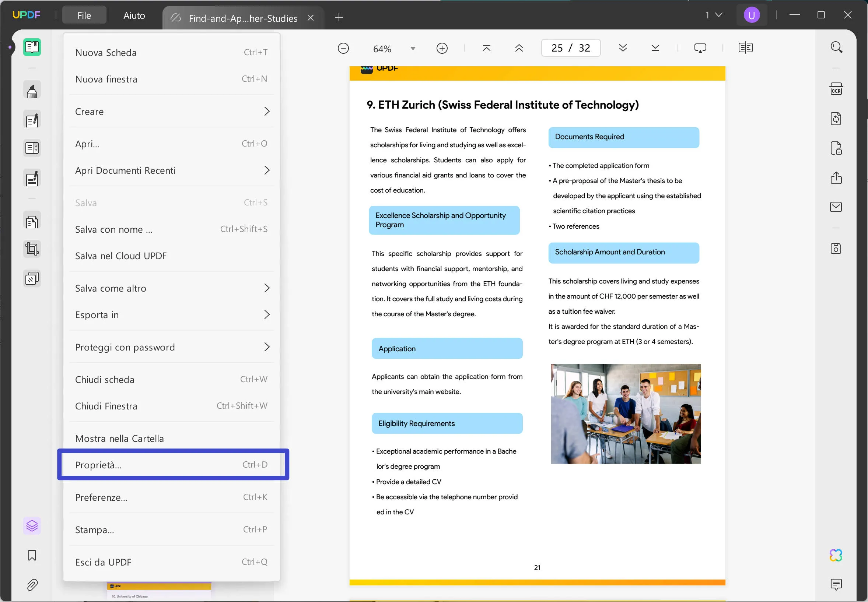
Task: Select Stampa... menu entry
Action: [172, 530]
